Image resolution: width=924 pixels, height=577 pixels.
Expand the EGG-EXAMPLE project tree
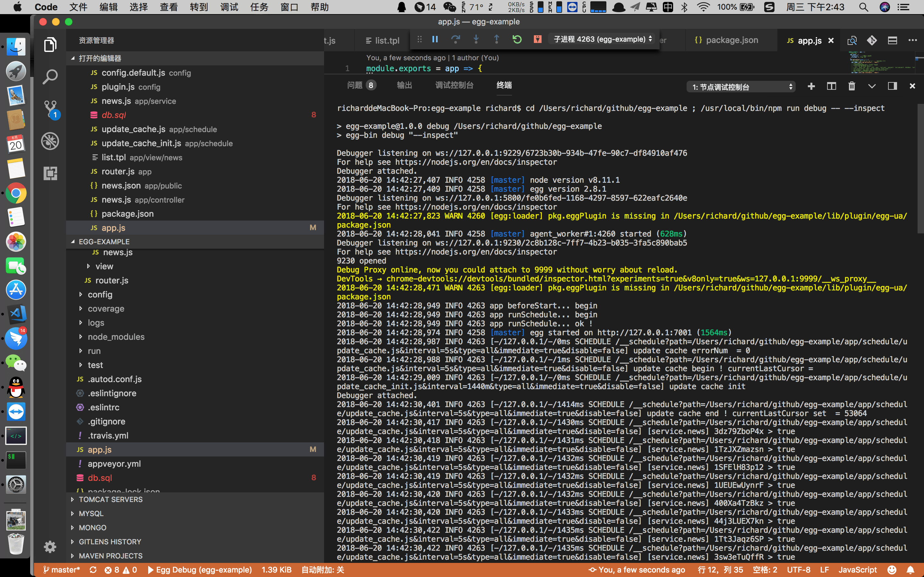coord(72,242)
